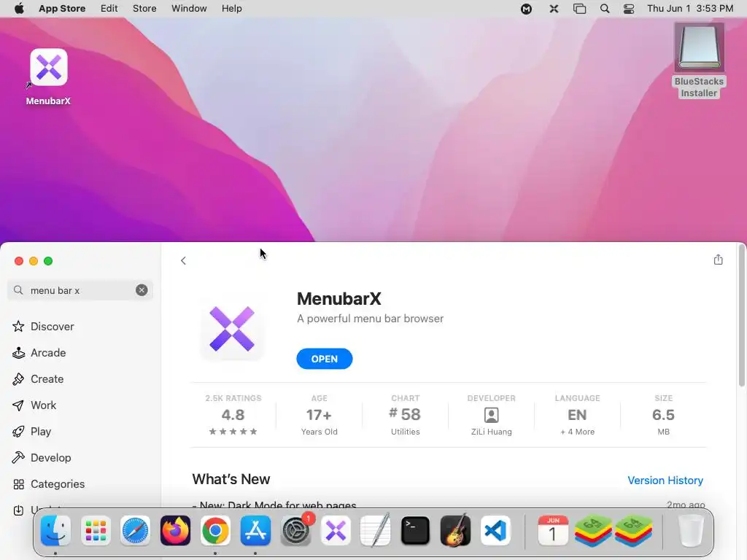Open Visual Studio Code from the Dock
This screenshot has height=560, width=747.
[495, 531]
